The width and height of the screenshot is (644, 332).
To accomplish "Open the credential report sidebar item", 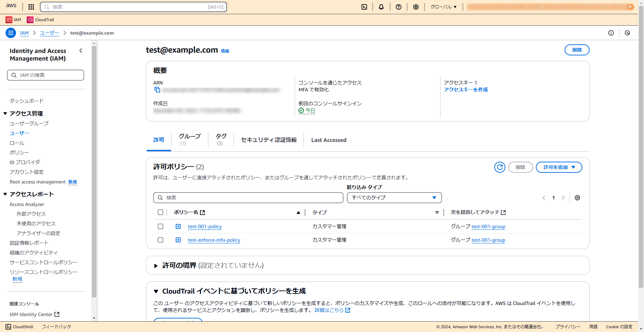I will (x=29, y=243).
